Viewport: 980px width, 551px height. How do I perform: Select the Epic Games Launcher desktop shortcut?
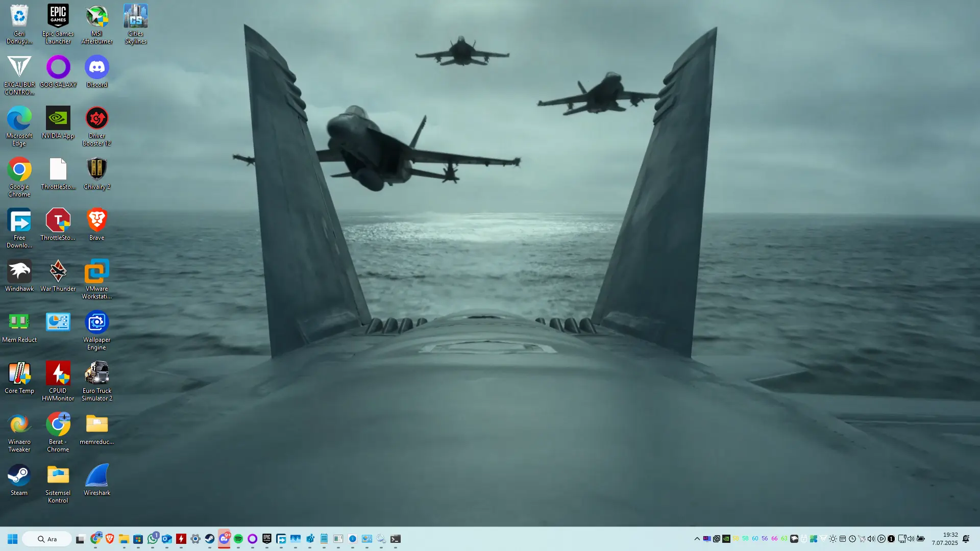tap(58, 24)
